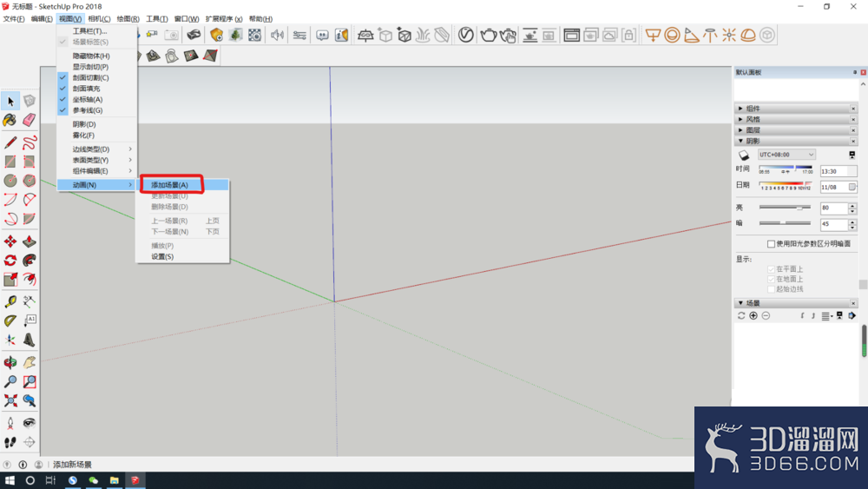Open 工具栏(T)... from the View menu

(x=97, y=31)
